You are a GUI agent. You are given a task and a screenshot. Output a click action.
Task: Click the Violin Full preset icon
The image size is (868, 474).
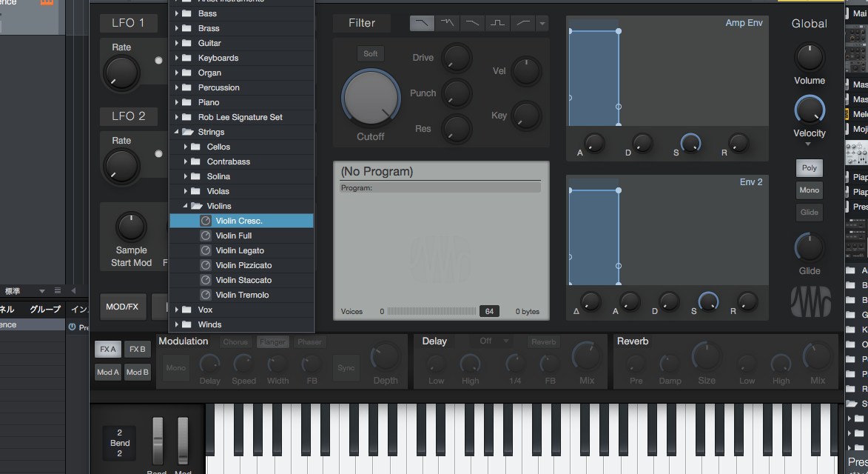coord(206,236)
